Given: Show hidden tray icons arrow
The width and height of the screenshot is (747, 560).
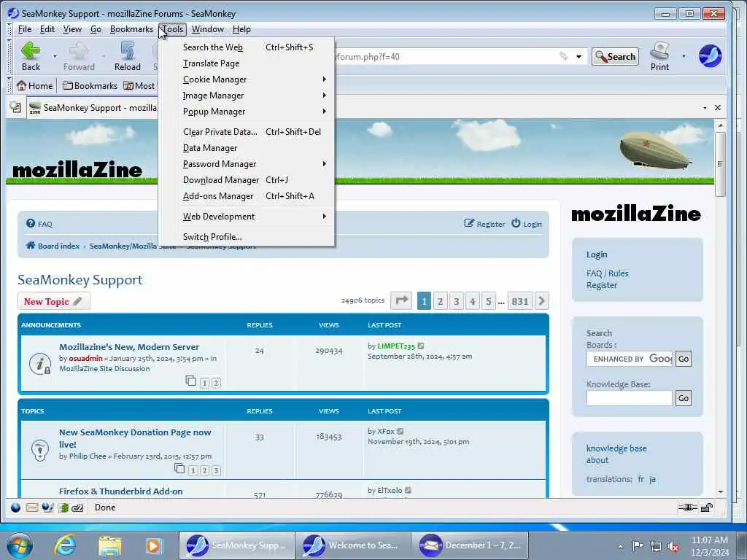Looking at the screenshot, I should click(620, 546).
